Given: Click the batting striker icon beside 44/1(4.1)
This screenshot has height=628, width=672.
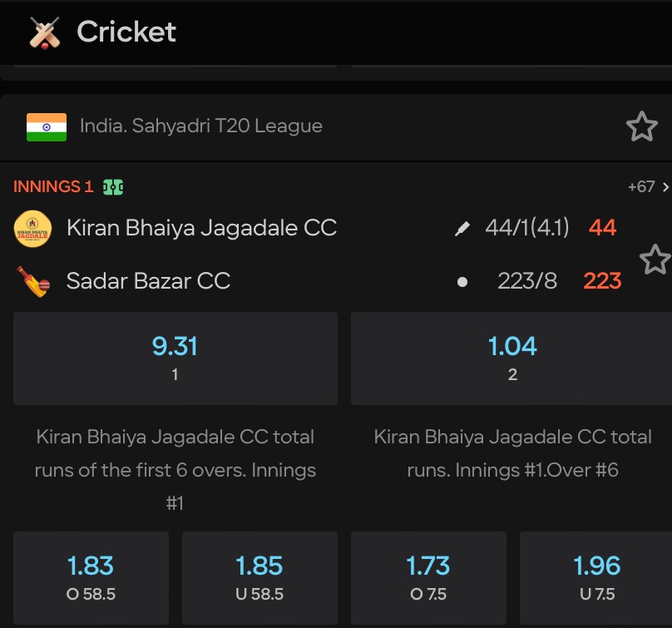Looking at the screenshot, I should tap(463, 227).
